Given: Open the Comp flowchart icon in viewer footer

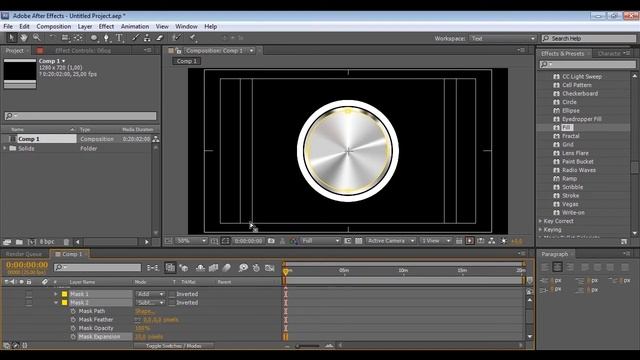Looking at the screenshot, I should click(492, 241).
